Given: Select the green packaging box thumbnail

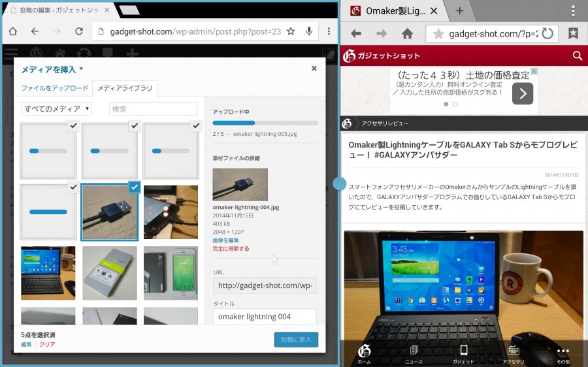Looking at the screenshot, I should click(x=110, y=273).
